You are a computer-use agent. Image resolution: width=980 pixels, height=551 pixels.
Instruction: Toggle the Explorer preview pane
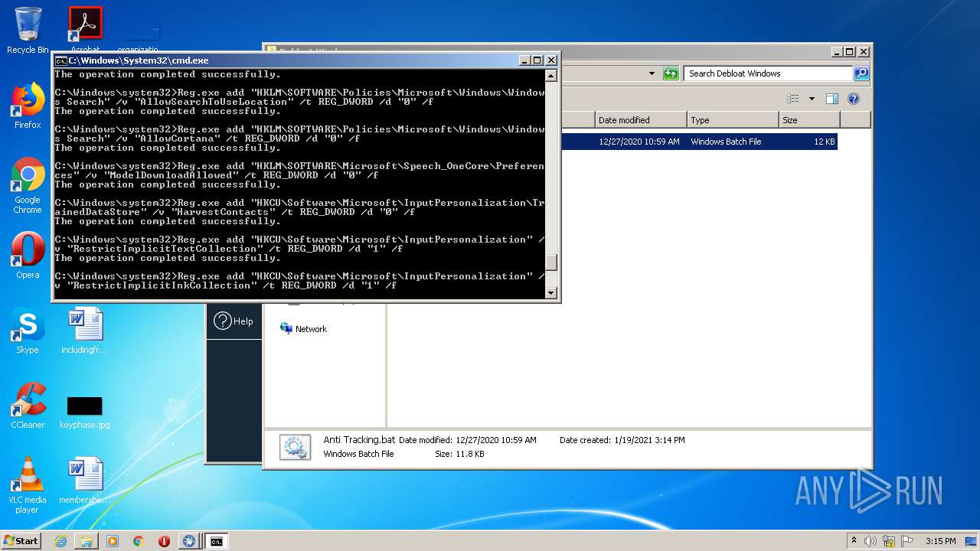point(832,99)
